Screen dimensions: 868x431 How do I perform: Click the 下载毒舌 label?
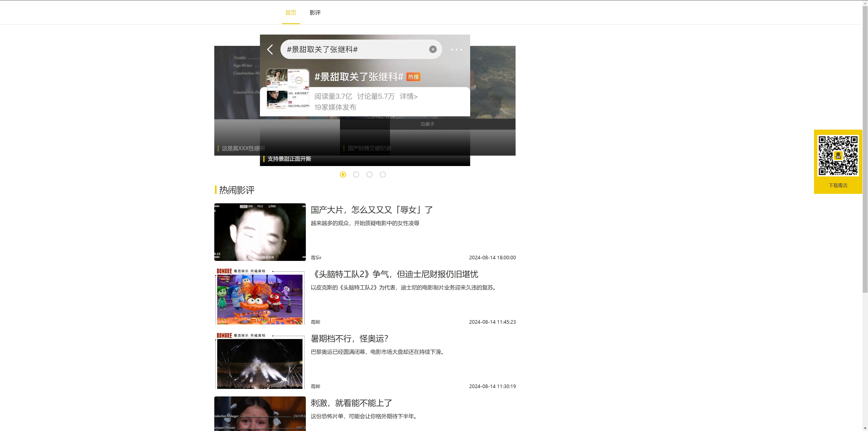click(x=838, y=185)
